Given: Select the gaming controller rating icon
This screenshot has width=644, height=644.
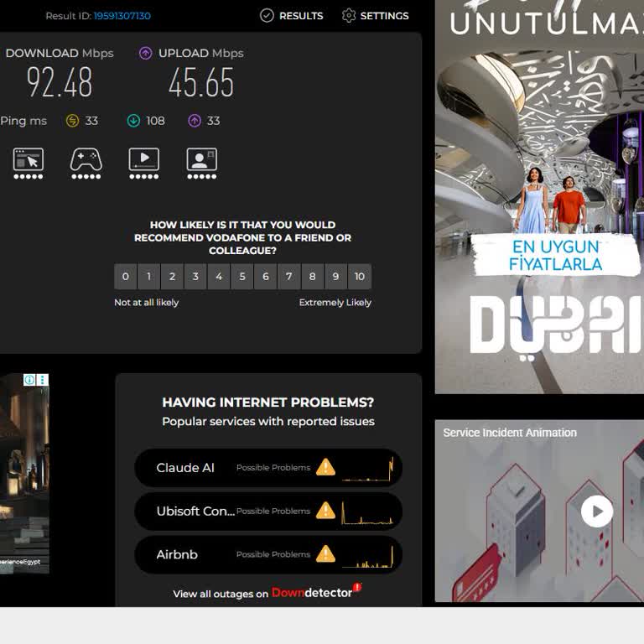Looking at the screenshot, I should [86, 164].
